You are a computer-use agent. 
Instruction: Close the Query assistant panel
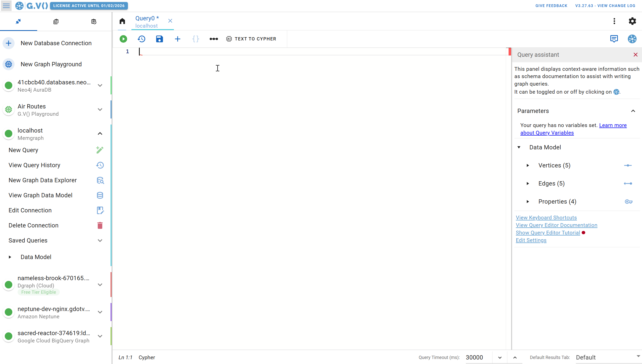(635, 55)
